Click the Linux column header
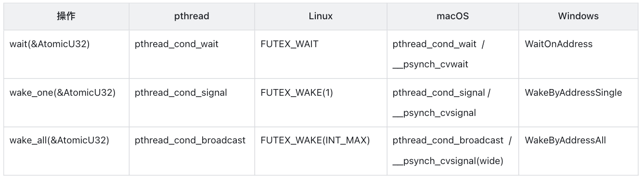This screenshot has height=179, width=644. (321, 16)
